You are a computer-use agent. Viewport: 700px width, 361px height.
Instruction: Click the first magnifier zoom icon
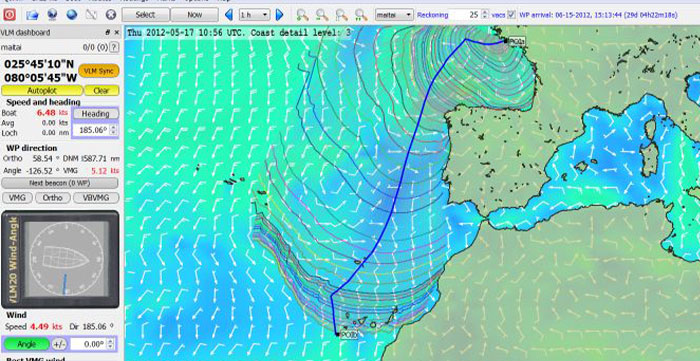[x=302, y=15]
